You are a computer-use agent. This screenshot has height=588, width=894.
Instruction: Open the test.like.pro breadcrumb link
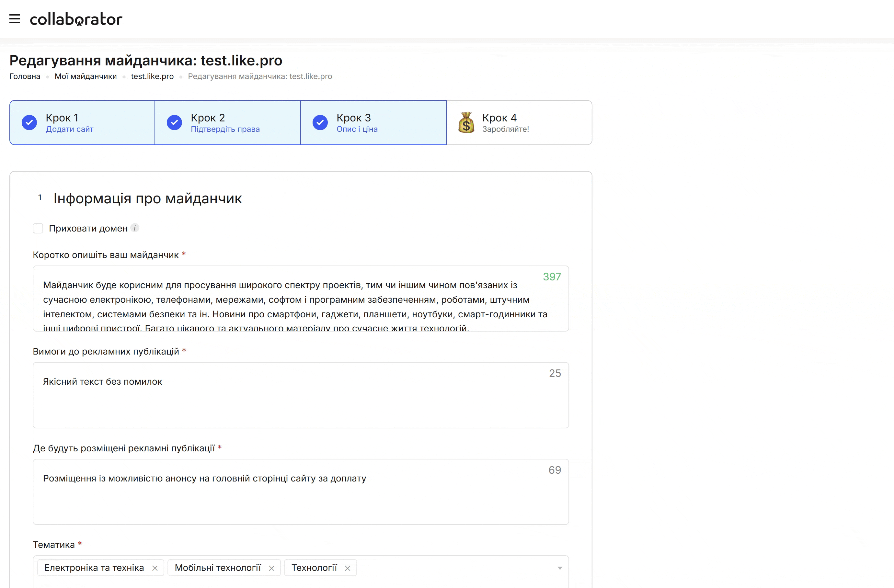coord(152,76)
